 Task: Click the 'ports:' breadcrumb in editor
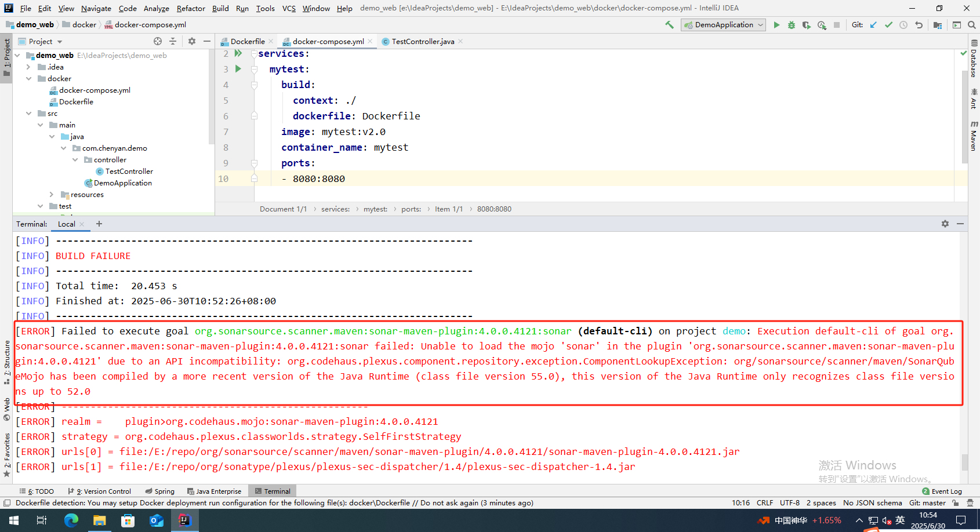411,209
